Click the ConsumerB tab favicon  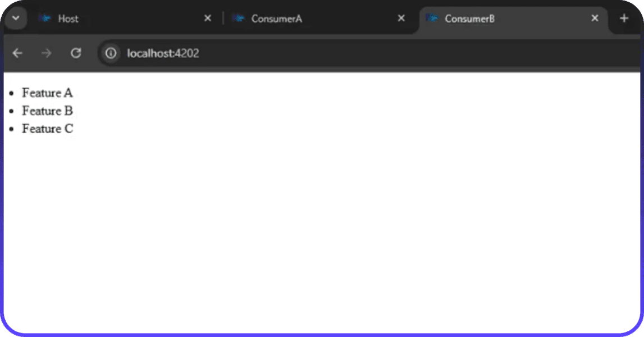tap(432, 19)
